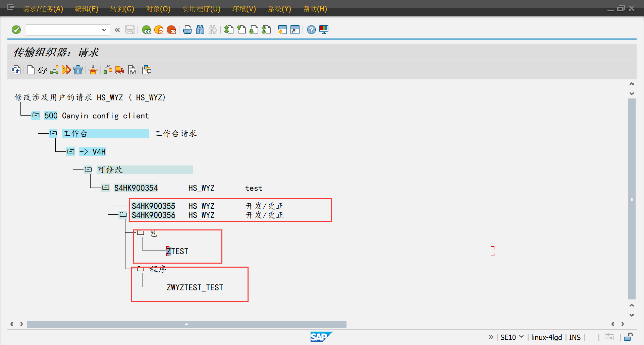
Task: Open the 帮助(H) menu
Action: tap(315, 9)
